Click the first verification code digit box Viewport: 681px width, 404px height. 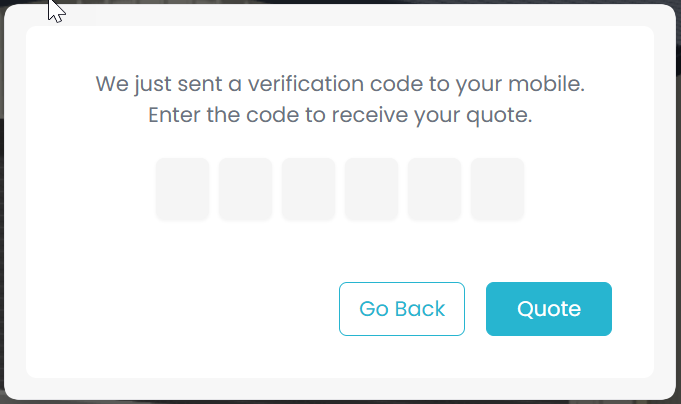point(182,188)
